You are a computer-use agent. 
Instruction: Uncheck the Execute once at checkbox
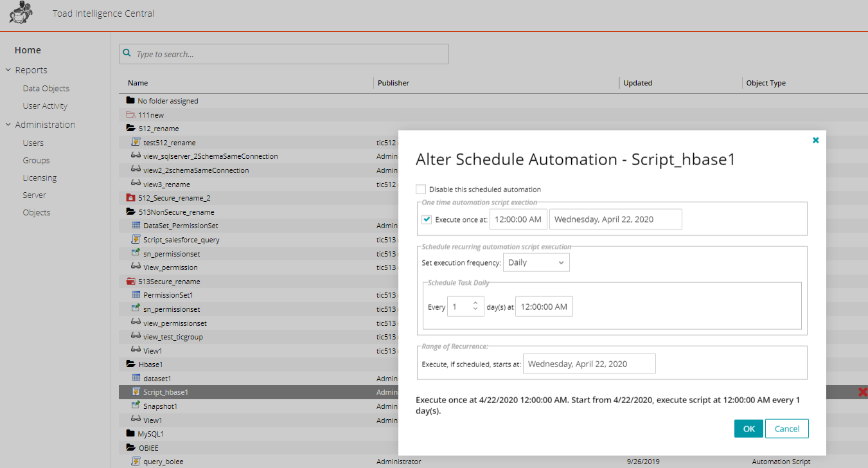(427, 219)
